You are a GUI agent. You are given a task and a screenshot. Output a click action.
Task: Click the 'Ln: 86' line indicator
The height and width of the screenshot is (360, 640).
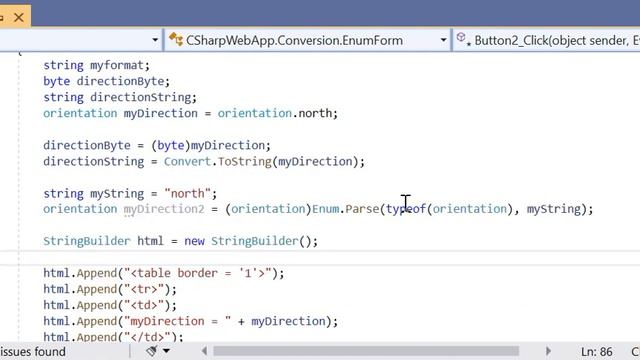pos(596,351)
